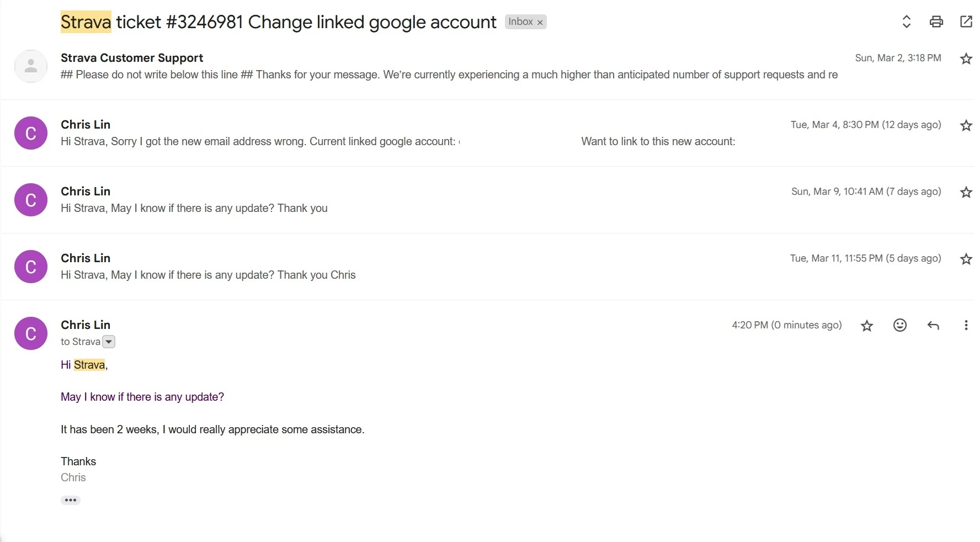Remove the Inbox label with the x
The width and height of the screenshot is (980, 542).
click(540, 23)
